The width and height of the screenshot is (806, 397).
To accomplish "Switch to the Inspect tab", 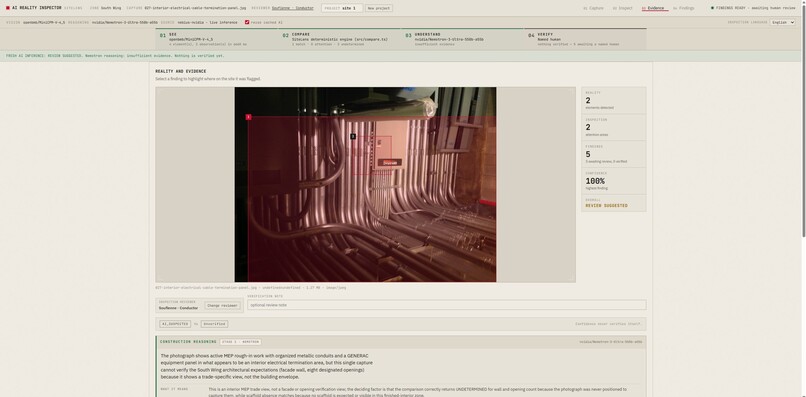I will (623, 8).
